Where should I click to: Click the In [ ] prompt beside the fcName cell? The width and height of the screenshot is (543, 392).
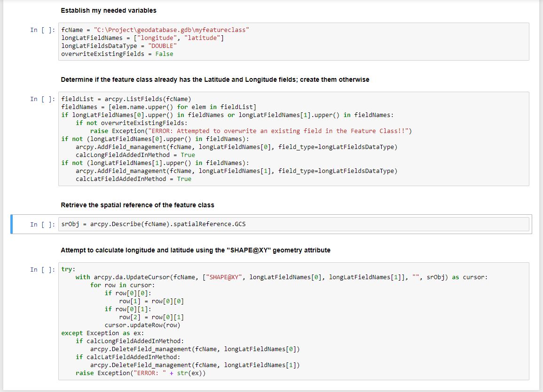(x=43, y=30)
